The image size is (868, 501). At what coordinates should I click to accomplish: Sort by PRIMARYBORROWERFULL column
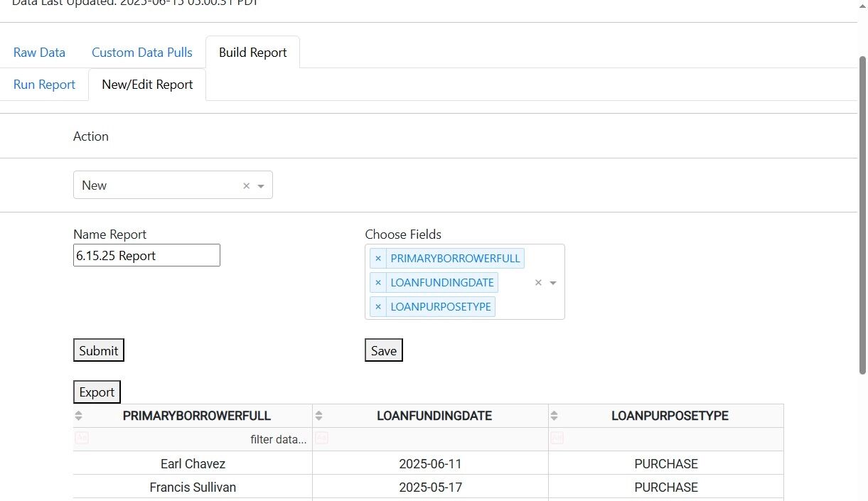tap(79, 416)
